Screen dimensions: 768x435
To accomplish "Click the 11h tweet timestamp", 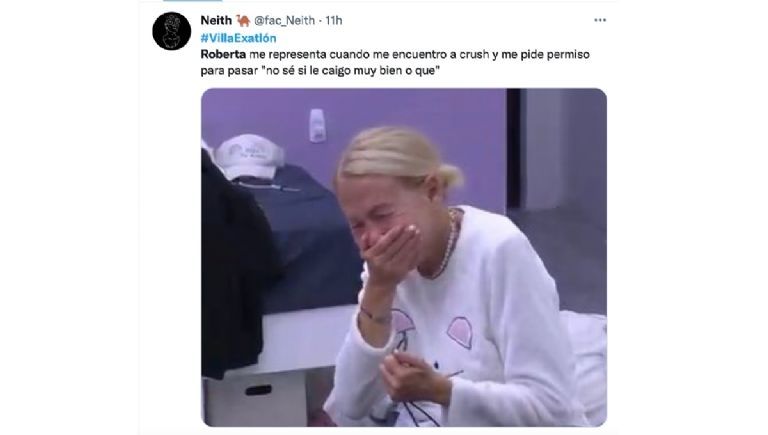I will pyautogui.click(x=334, y=20).
